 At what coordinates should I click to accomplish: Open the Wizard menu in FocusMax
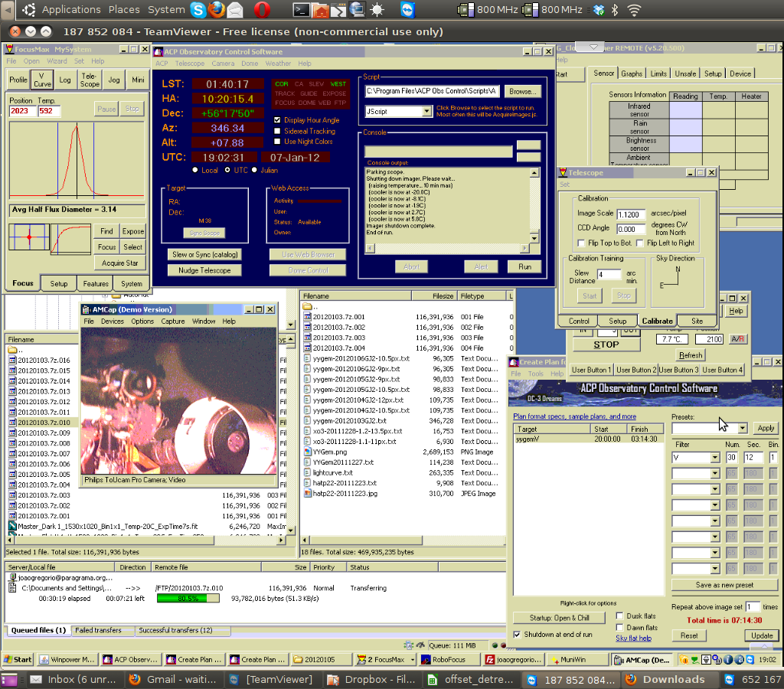coord(57,61)
